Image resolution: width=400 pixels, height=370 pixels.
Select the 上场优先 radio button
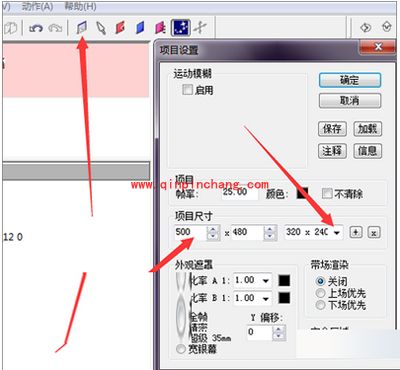(x=320, y=293)
